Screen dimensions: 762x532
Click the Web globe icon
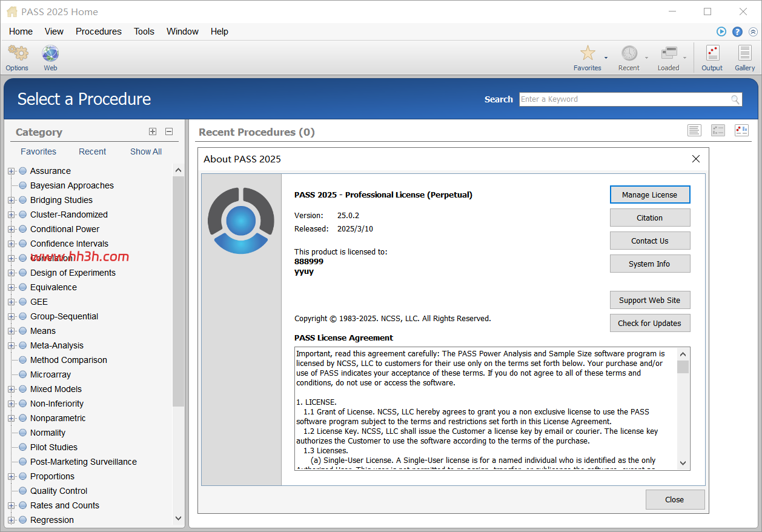pyautogui.click(x=50, y=53)
